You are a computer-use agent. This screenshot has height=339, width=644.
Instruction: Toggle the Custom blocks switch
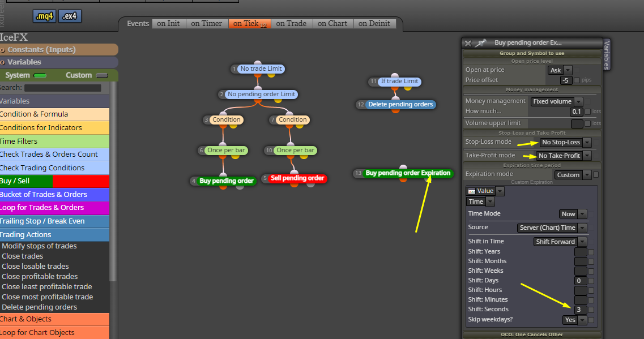click(102, 75)
